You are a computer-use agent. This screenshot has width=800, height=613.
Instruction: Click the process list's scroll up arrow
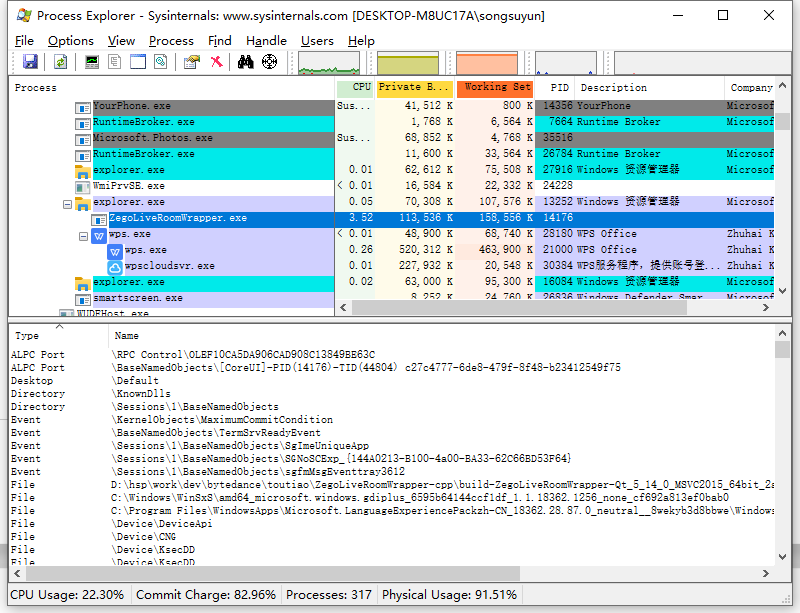[x=783, y=85]
